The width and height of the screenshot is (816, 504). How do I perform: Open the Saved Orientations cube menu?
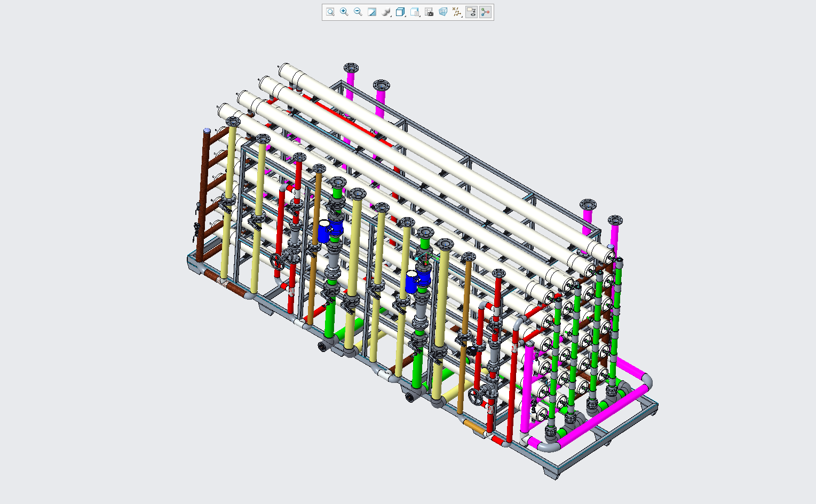click(401, 12)
